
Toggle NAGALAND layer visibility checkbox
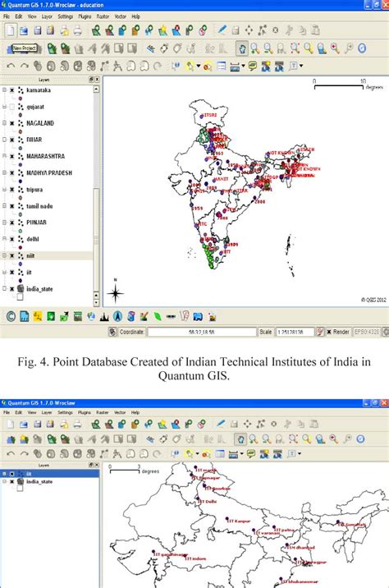pyautogui.click(x=12, y=123)
